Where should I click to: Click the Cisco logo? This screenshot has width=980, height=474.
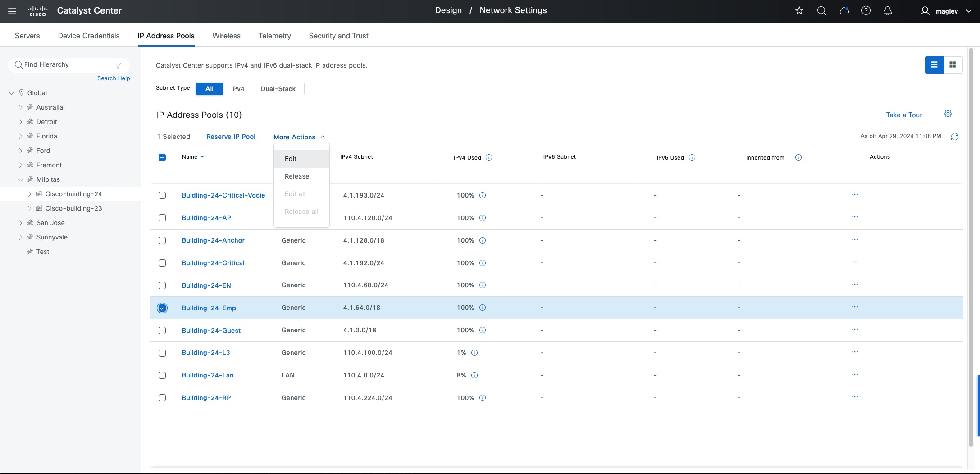point(37,11)
